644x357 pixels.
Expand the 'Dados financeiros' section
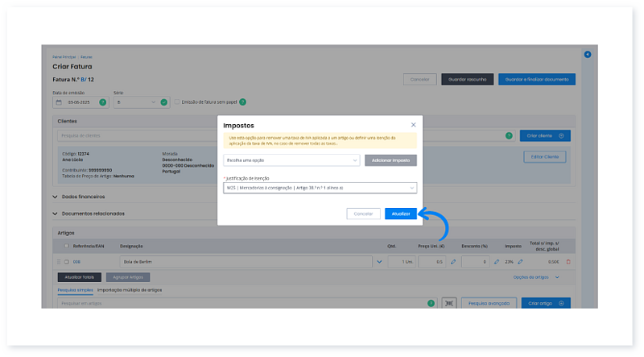point(56,197)
